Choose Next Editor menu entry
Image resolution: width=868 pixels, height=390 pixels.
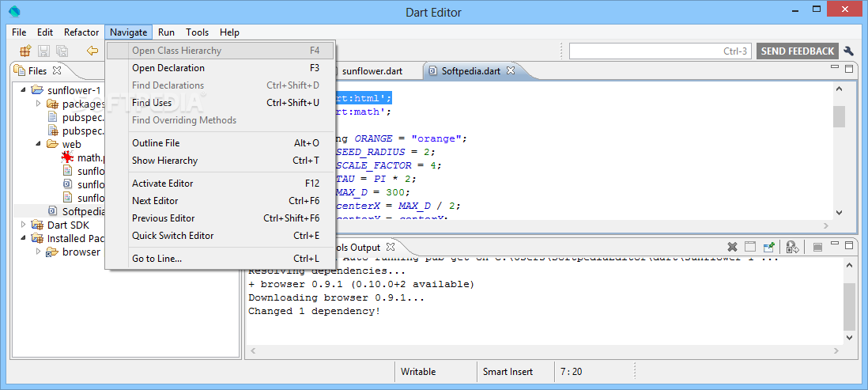[x=221, y=201]
